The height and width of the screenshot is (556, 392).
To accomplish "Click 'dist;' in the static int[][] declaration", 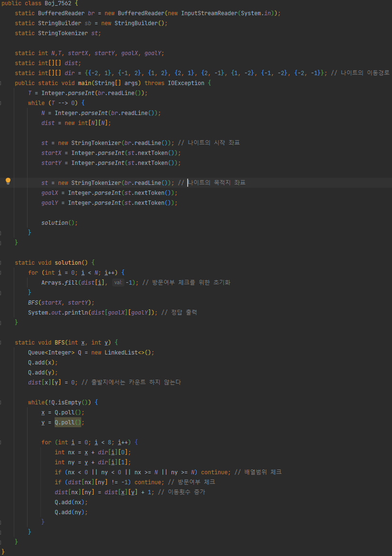I will 73,63.
